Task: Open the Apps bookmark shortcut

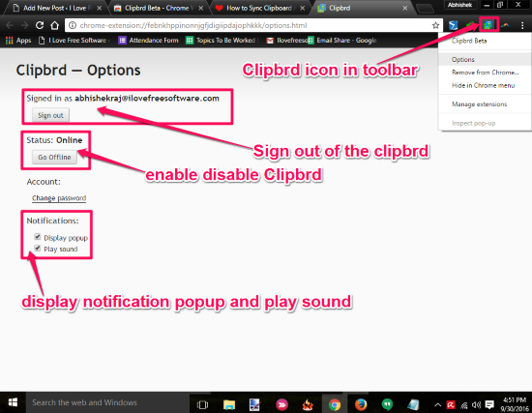Action: pyautogui.click(x=18, y=41)
